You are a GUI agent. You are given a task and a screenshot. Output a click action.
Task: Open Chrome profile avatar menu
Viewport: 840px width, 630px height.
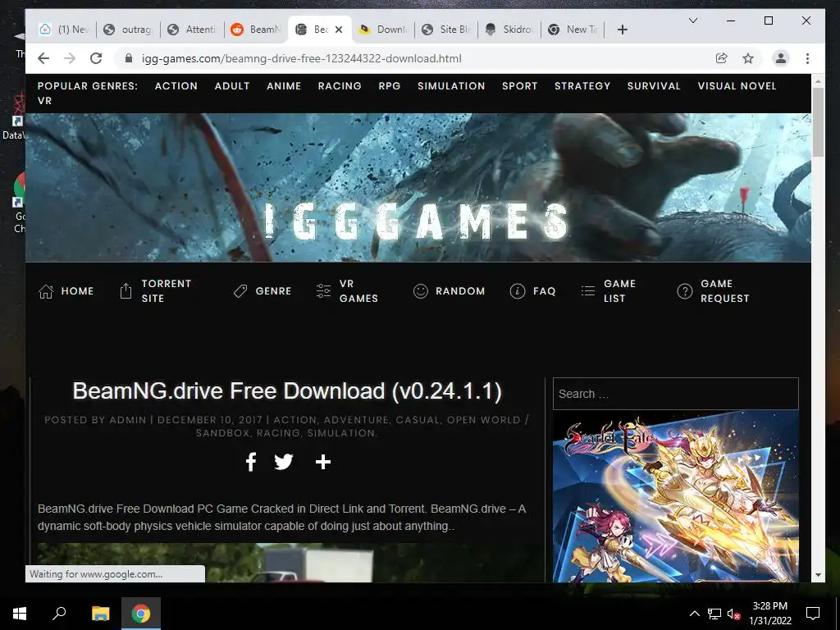coord(781,58)
